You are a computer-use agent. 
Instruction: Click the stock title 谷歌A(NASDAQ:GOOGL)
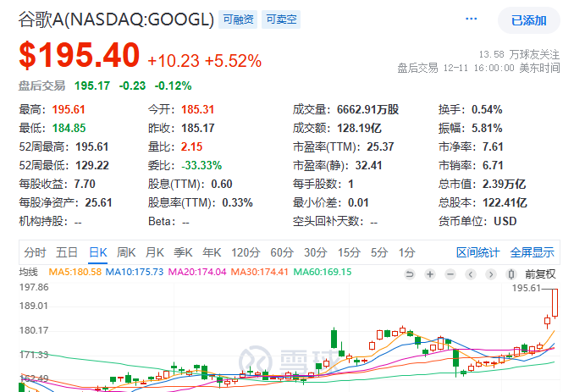coord(117,19)
